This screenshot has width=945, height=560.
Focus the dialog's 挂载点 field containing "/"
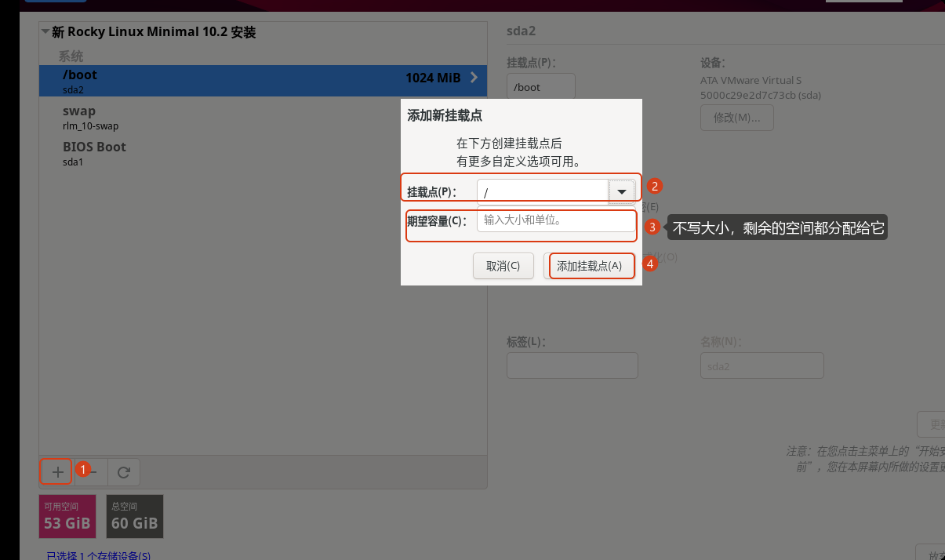[543, 191]
